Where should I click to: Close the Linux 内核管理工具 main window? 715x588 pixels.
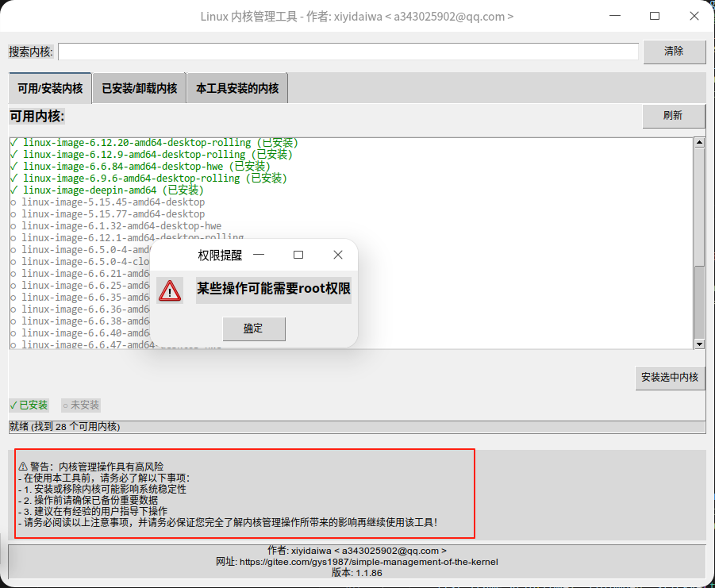(x=694, y=16)
